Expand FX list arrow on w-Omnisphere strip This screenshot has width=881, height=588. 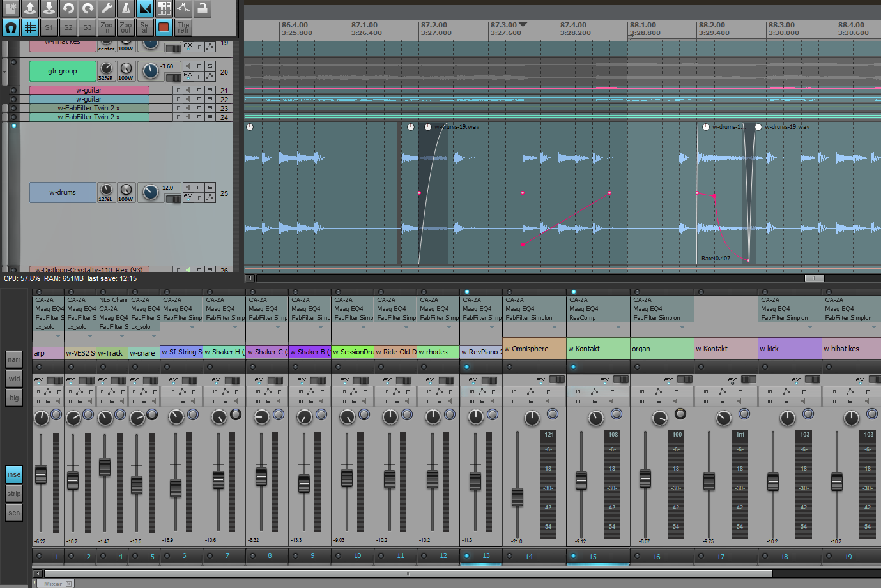click(x=554, y=328)
